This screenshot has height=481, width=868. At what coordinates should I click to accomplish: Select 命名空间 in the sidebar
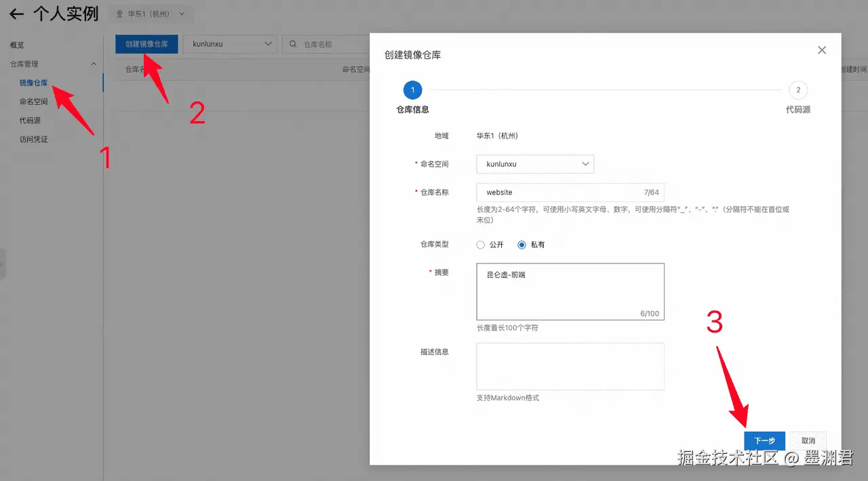point(33,102)
